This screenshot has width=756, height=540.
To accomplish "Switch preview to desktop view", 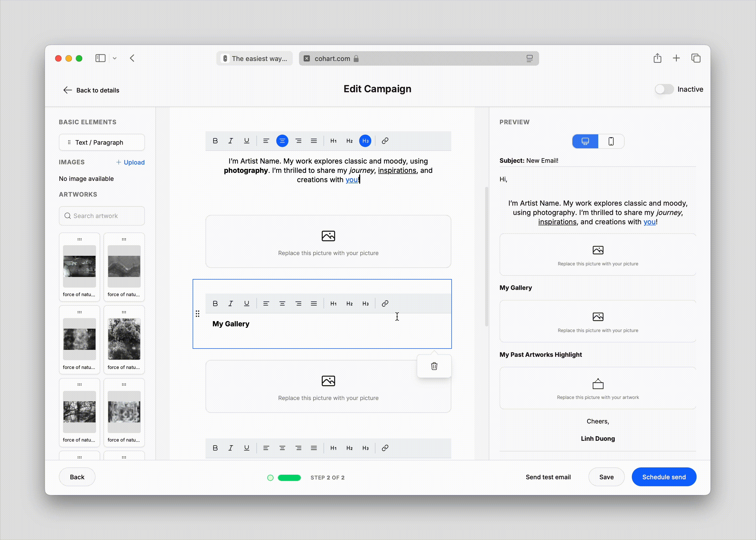I will 585,141.
